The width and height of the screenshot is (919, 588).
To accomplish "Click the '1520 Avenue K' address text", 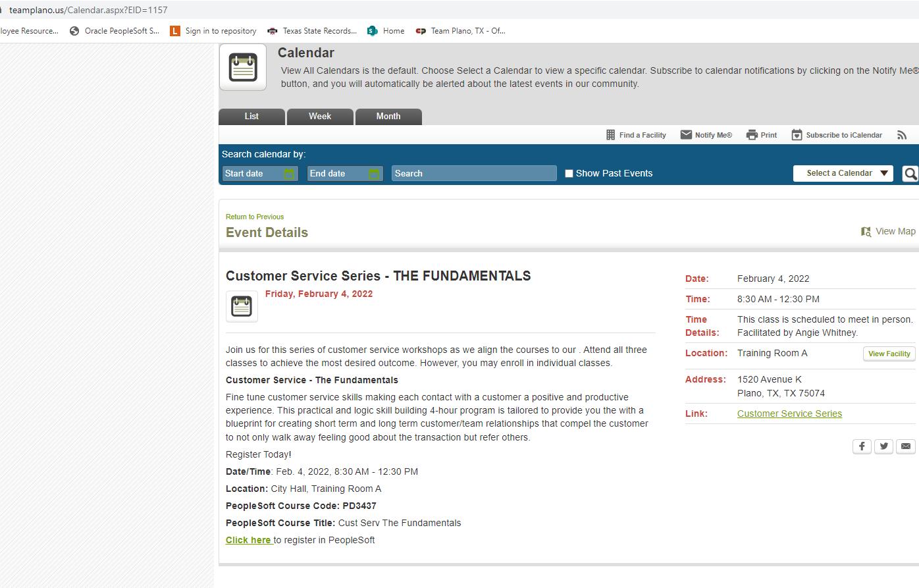I will click(x=770, y=379).
